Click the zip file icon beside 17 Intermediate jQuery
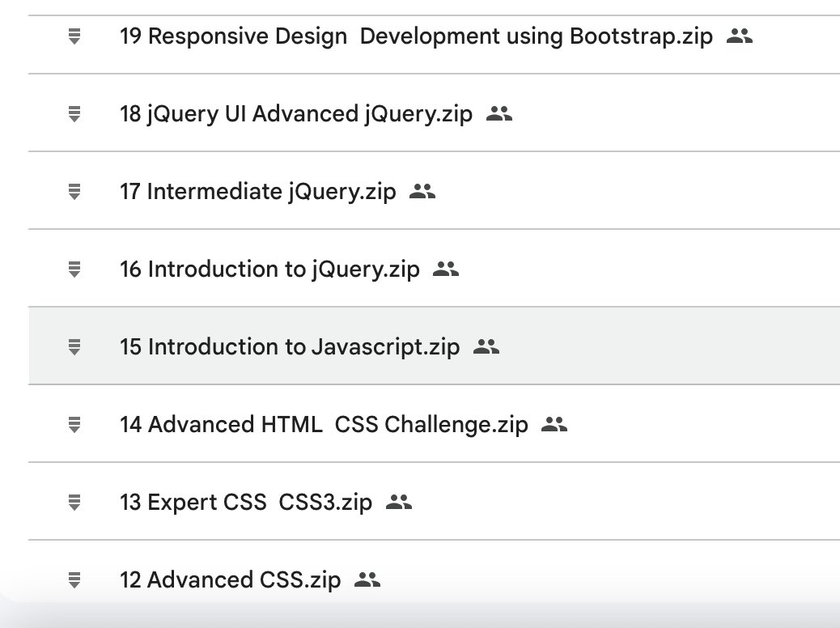 pyautogui.click(x=74, y=191)
